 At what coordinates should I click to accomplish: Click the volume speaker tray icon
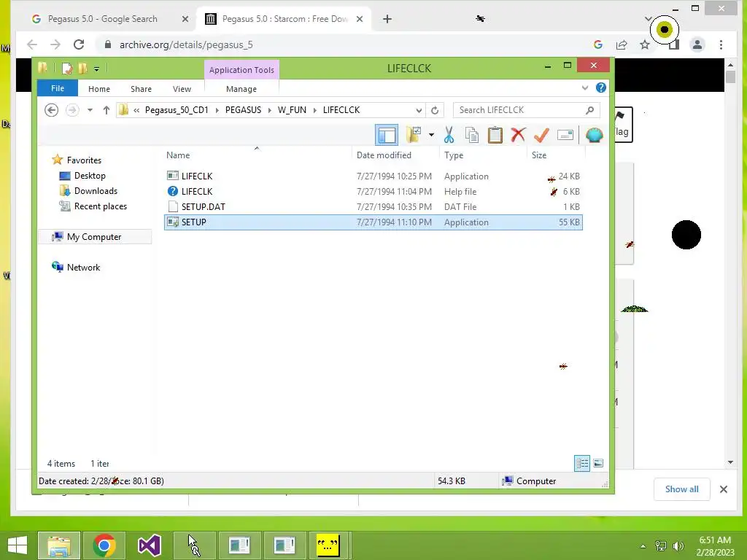(678, 546)
